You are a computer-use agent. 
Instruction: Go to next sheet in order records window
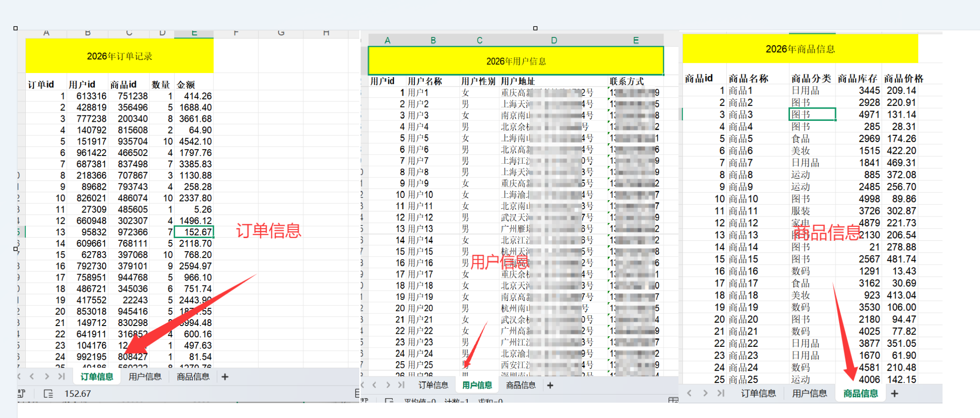tap(46, 376)
